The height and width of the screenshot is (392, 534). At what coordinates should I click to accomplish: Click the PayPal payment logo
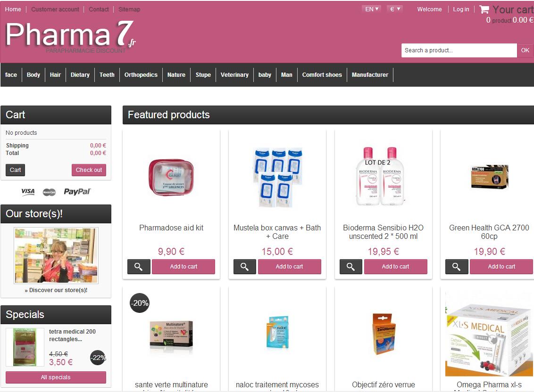point(77,192)
